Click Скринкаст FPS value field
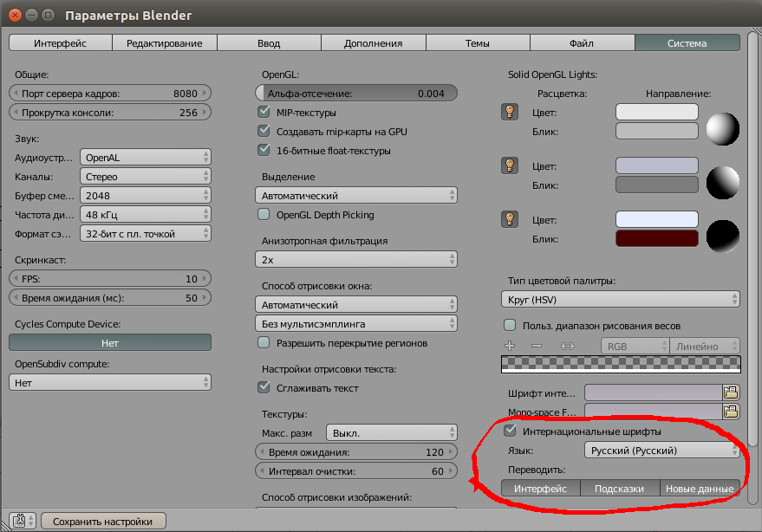This screenshot has height=532, width=762. [110, 278]
